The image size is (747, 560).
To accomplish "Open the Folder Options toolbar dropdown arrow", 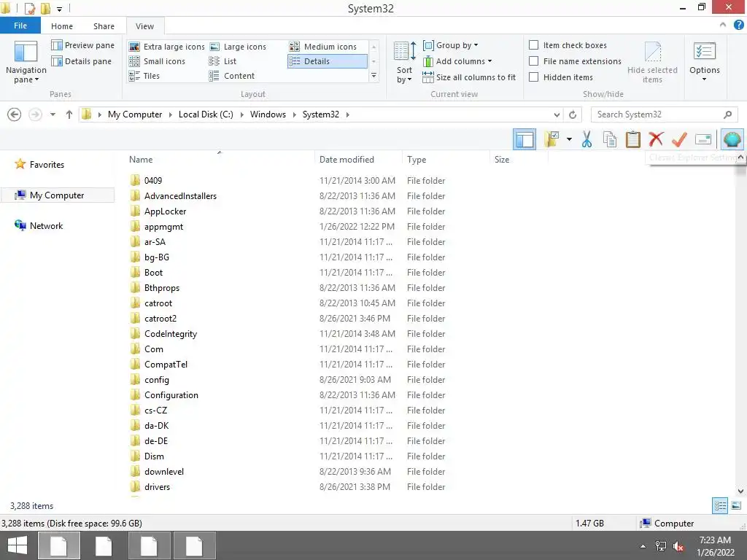I will (569, 139).
